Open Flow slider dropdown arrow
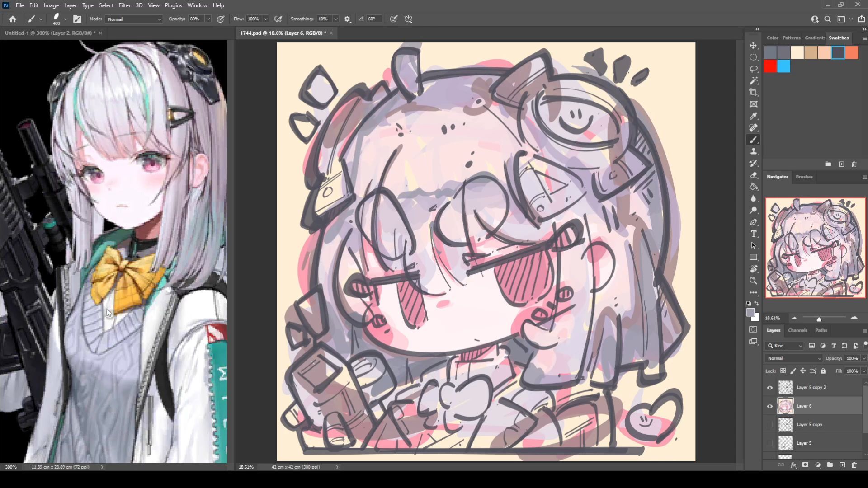 pos(265,19)
